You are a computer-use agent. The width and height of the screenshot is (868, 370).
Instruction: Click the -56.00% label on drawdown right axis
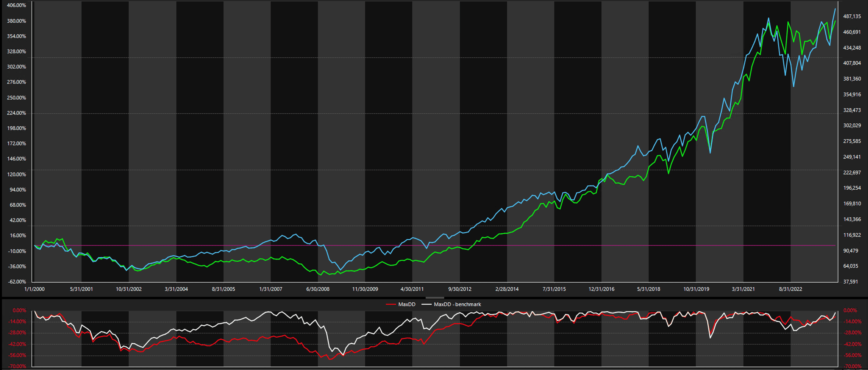[x=852, y=355]
